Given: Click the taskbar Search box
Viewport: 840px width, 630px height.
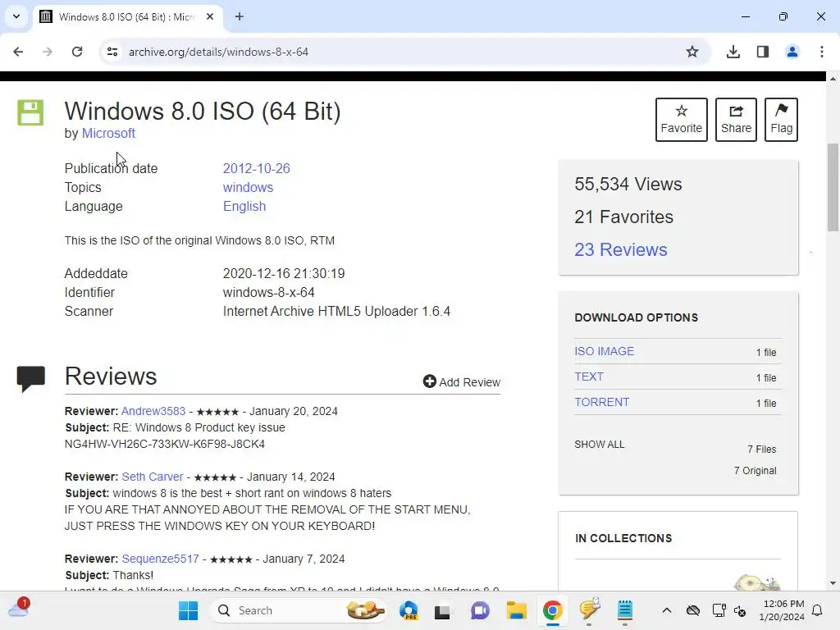Looking at the screenshot, I should pyautogui.click(x=300, y=610).
